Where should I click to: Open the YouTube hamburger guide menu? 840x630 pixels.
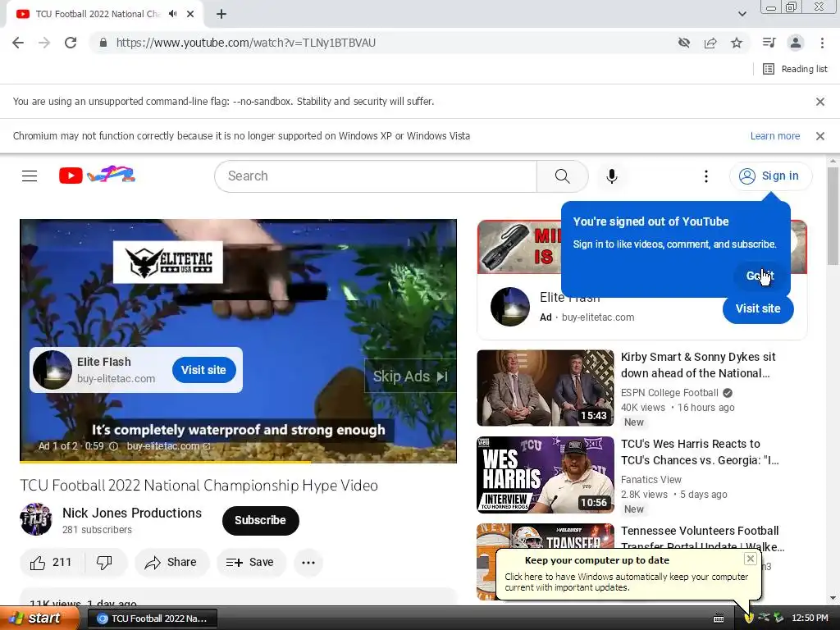click(x=30, y=176)
